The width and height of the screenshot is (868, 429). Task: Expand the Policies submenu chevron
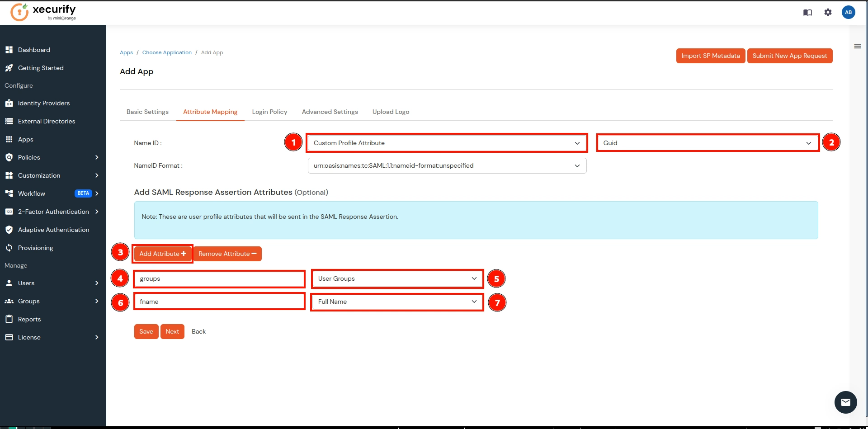[97, 157]
